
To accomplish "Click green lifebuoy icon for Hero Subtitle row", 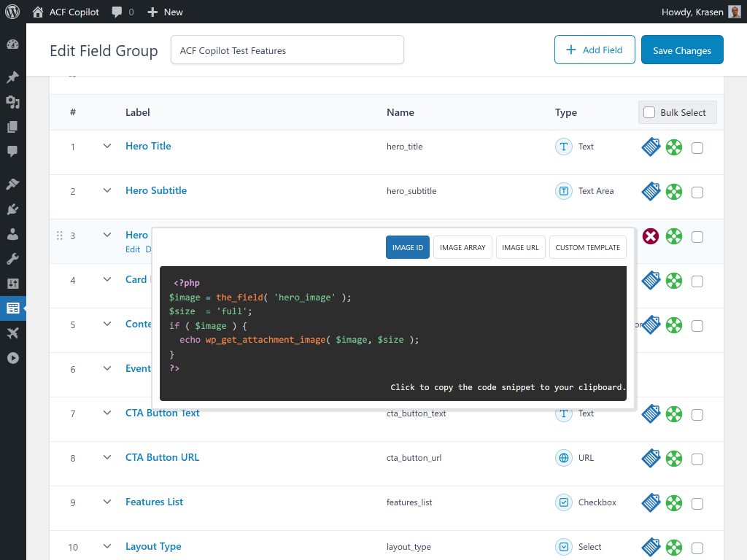I will tap(674, 192).
